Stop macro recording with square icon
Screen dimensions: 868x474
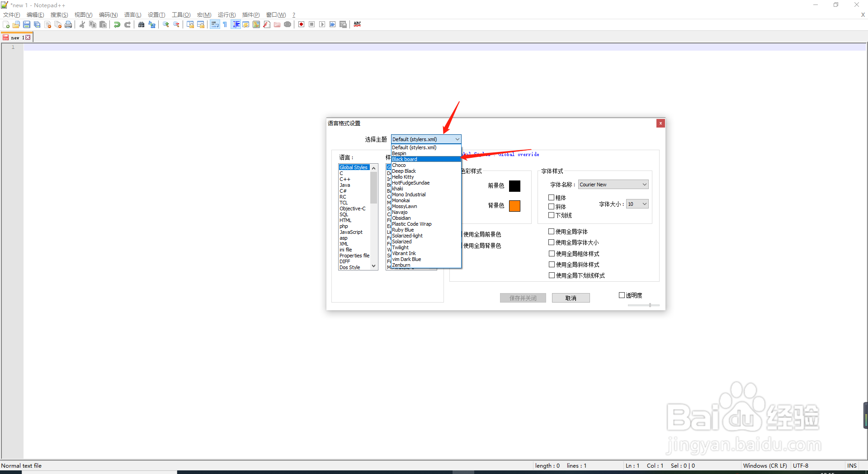tap(312, 24)
